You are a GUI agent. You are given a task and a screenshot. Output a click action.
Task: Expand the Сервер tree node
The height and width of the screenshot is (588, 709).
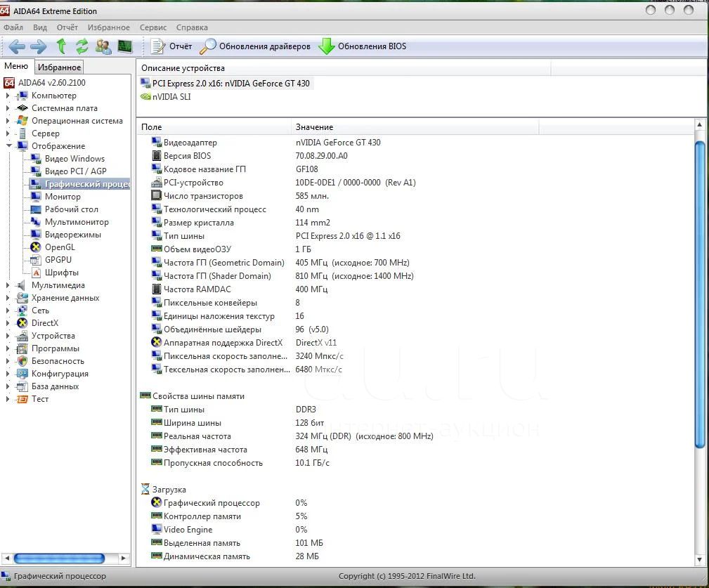pos(7,133)
